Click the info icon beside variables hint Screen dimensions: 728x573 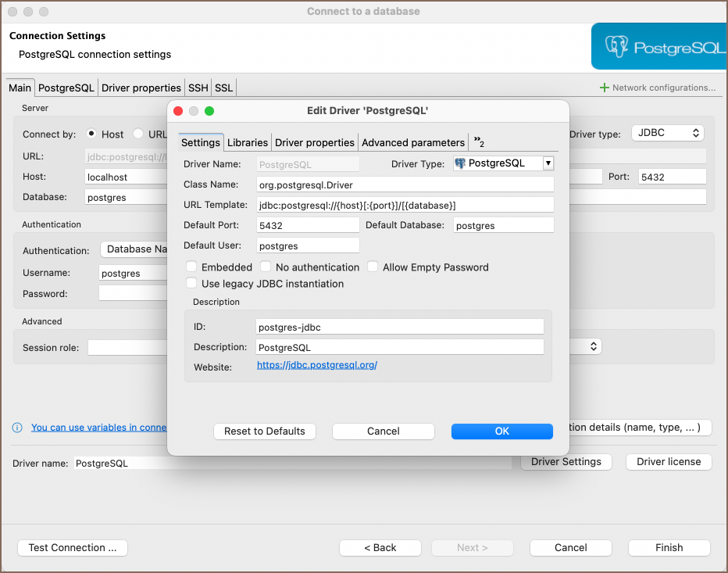tap(17, 428)
